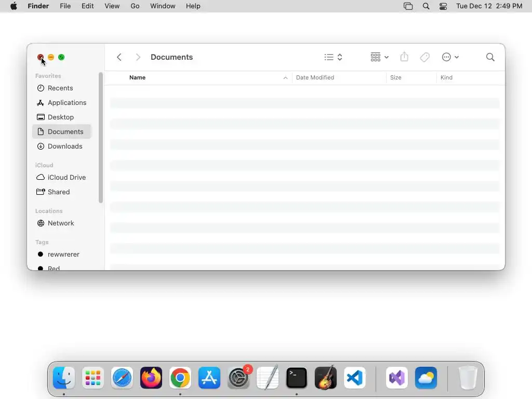The height and width of the screenshot is (399, 532).
Task: Toggle sort direction arrow in Name column
Action: pos(285,78)
